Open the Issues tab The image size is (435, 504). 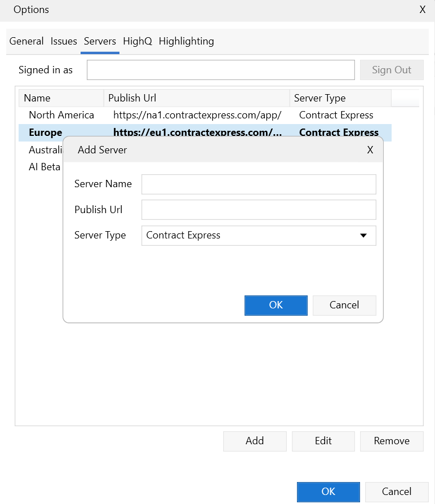(64, 41)
